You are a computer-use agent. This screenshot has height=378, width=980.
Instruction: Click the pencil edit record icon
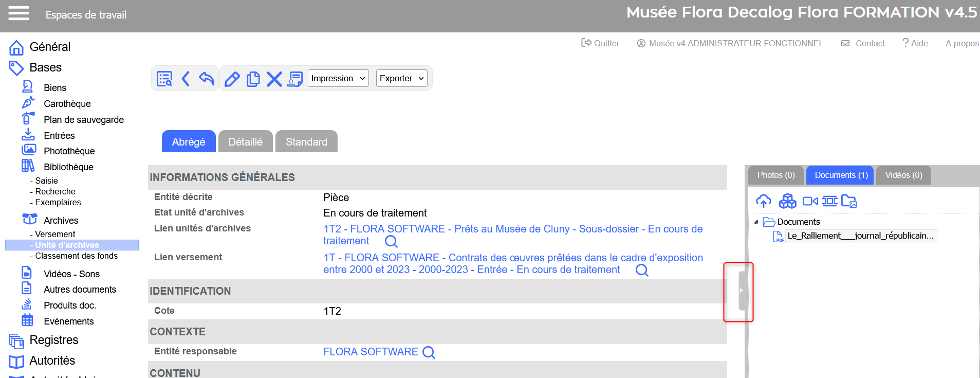coord(232,79)
